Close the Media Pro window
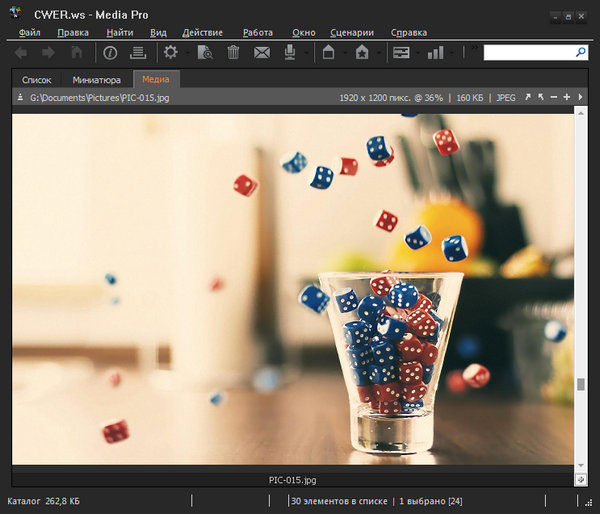This screenshot has width=600, height=514. point(581,16)
